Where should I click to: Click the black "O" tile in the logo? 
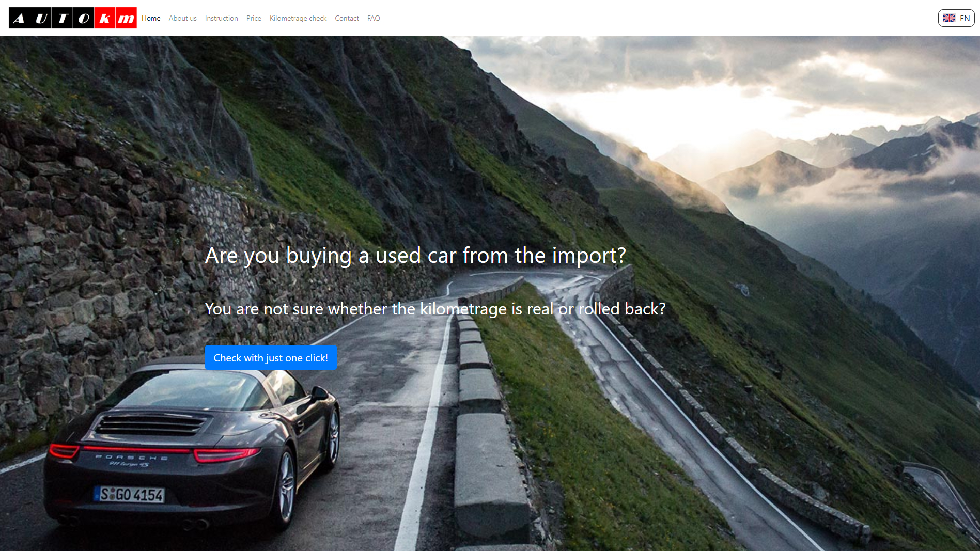[x=83, y=18]
